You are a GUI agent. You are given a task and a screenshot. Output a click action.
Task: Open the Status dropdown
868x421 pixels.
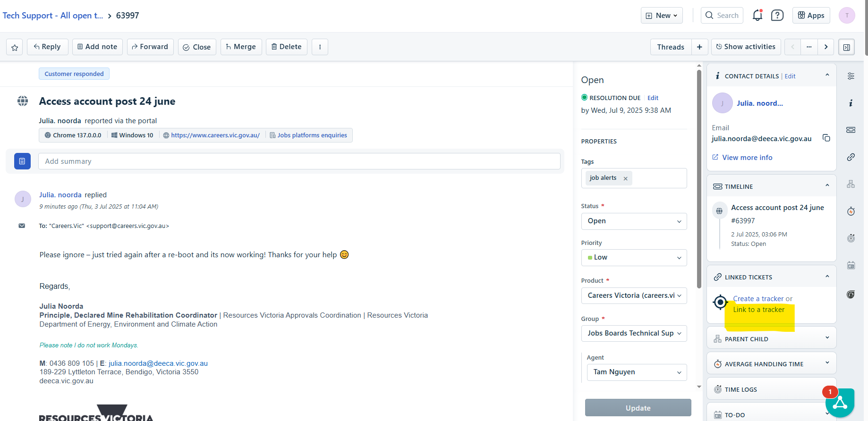click(x=634, y=221)
